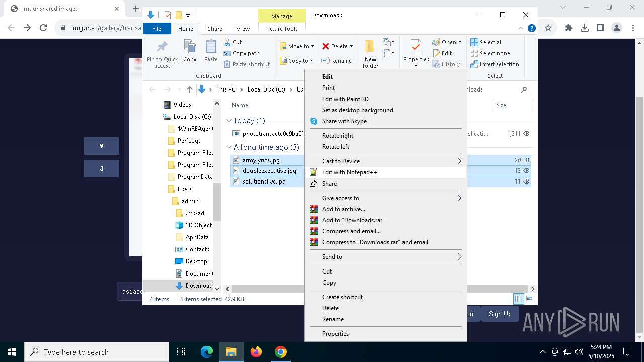644x362 pixels.
Task: Open the Cast to Device submenu
Action: [386, 161]
